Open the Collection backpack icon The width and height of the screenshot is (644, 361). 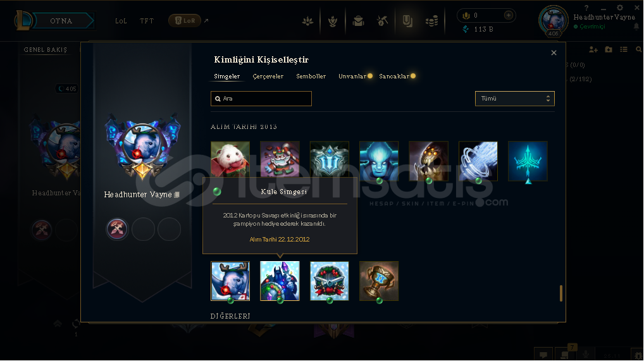[358, 20]
